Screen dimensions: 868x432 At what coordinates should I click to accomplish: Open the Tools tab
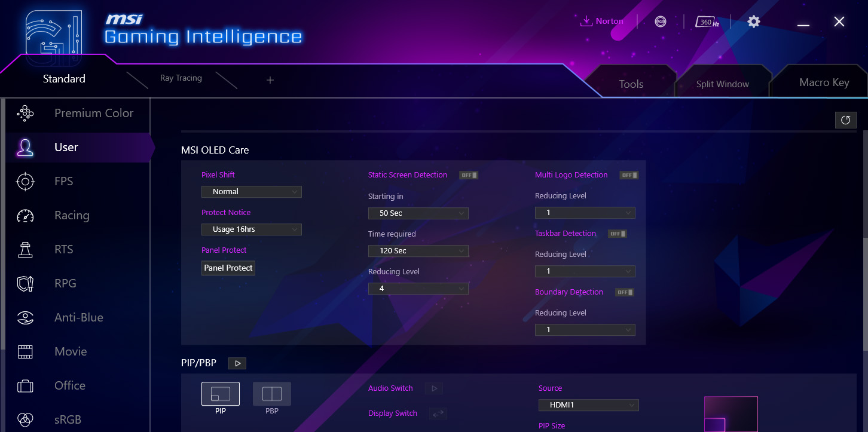631,84
